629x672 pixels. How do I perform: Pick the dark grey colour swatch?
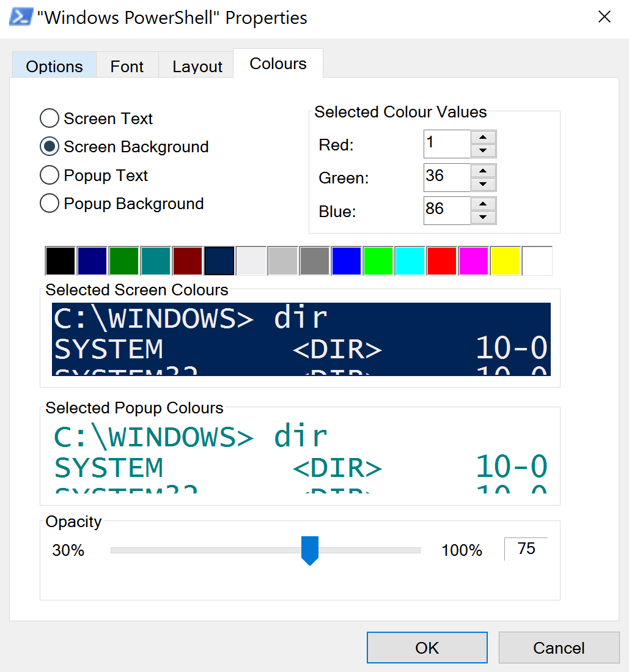(x=314, y=260)
